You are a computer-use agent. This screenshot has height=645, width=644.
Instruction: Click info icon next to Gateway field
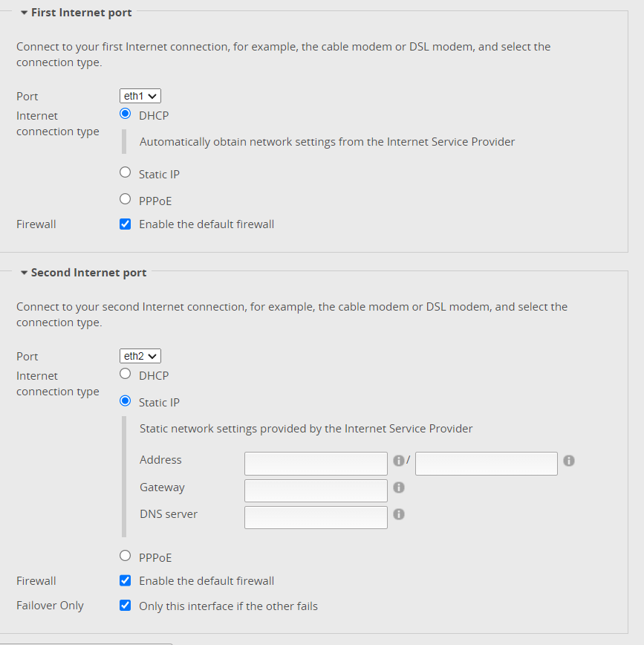(x=398, y=487)
